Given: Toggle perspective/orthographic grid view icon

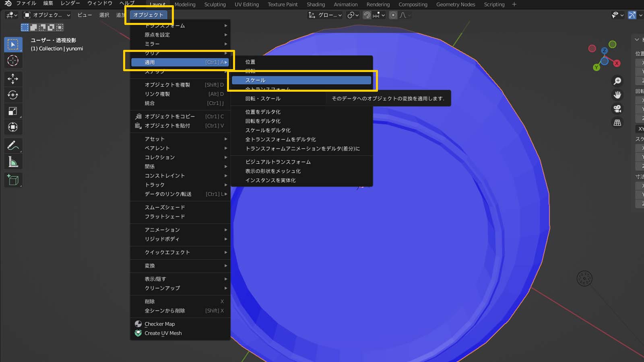Looking at the screenshot, I should tap(617, 123).
